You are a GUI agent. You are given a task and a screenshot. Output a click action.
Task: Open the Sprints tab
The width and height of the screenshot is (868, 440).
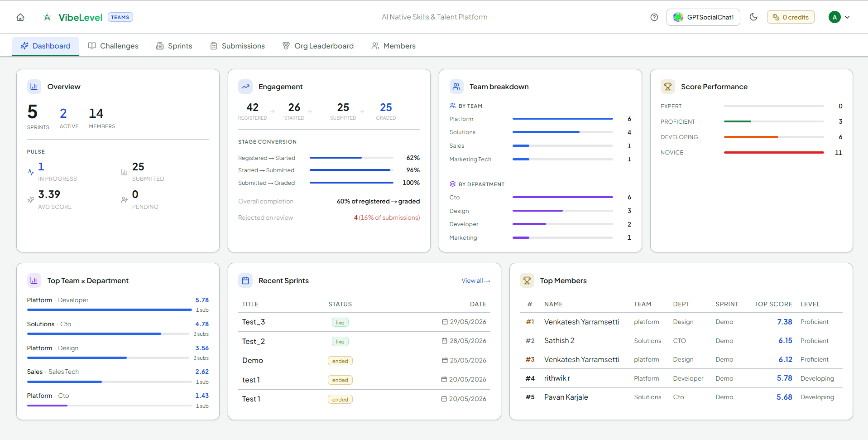coord(174,46)
